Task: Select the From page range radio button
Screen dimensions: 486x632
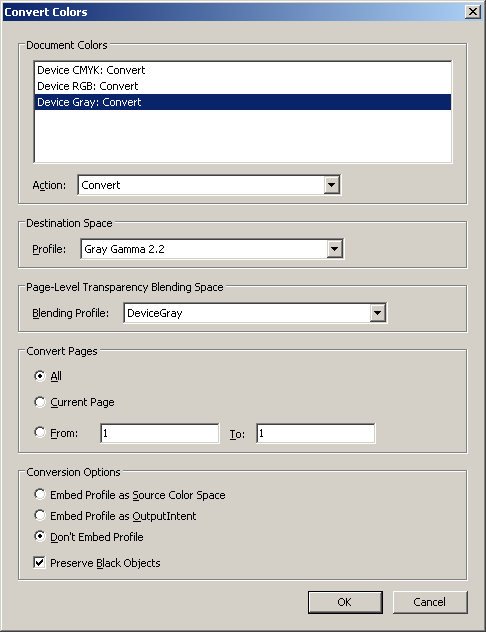Action: (39, 432)
